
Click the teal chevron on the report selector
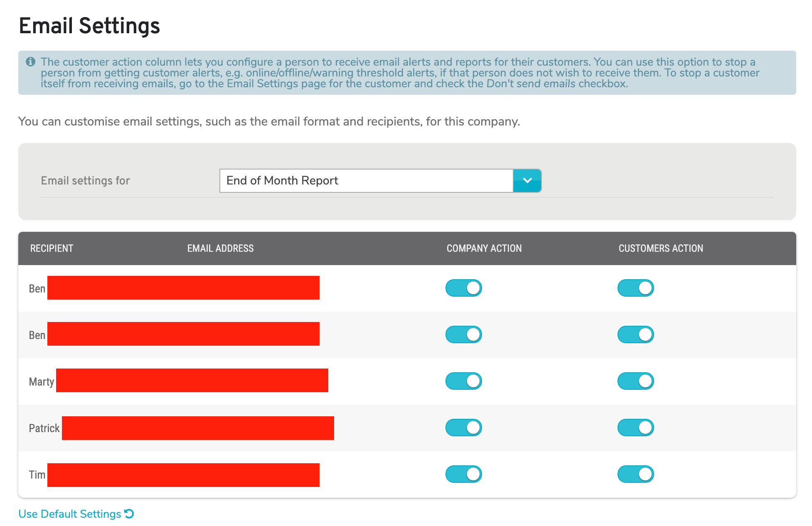tap(527, 180)
